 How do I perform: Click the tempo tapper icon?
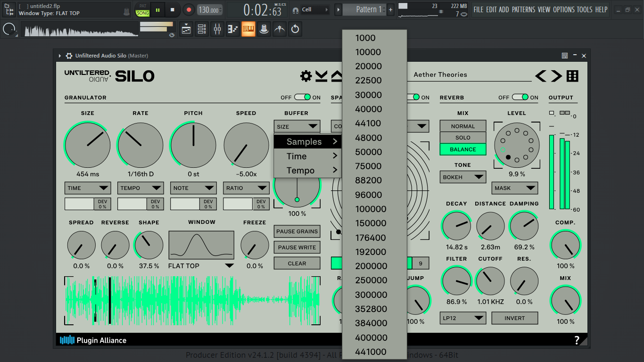coord(264,29)
